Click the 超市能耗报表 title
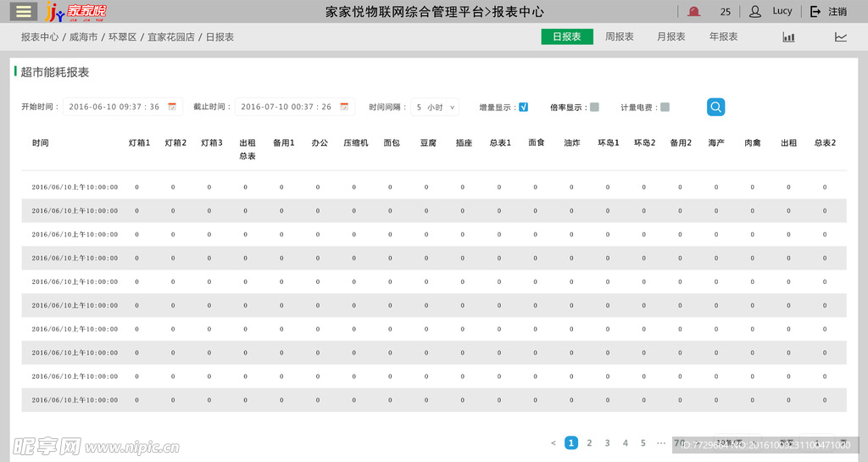This screenshot has height=462, width=868. (55, 72)
